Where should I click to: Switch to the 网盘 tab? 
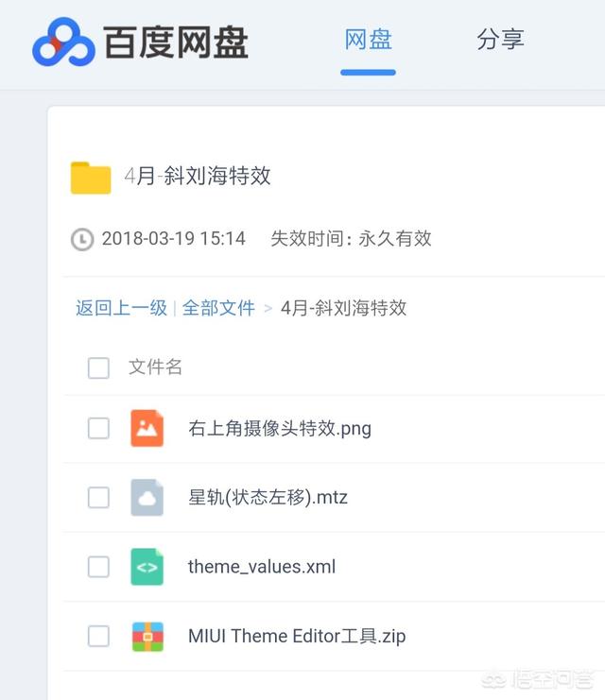point(368,40)
